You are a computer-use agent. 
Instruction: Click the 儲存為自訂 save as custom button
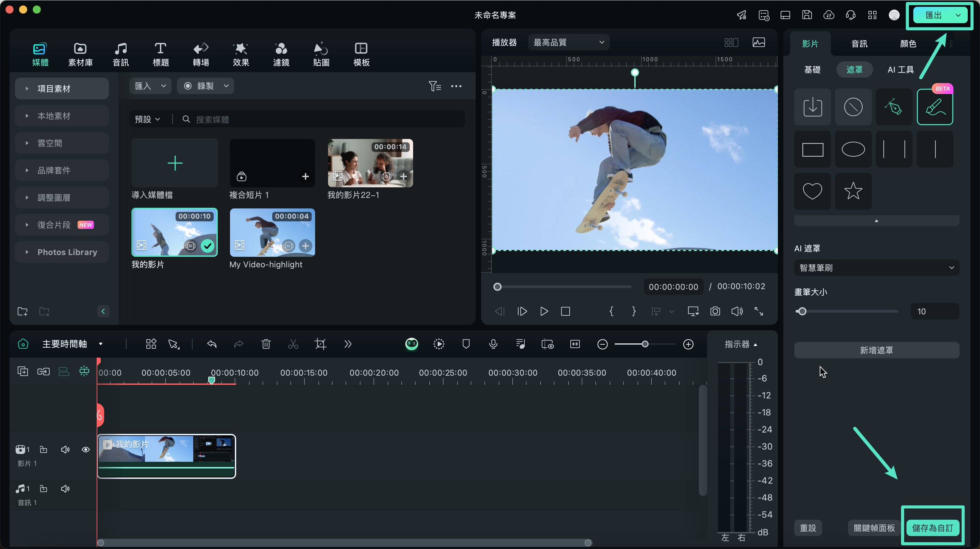pos(932,528)
